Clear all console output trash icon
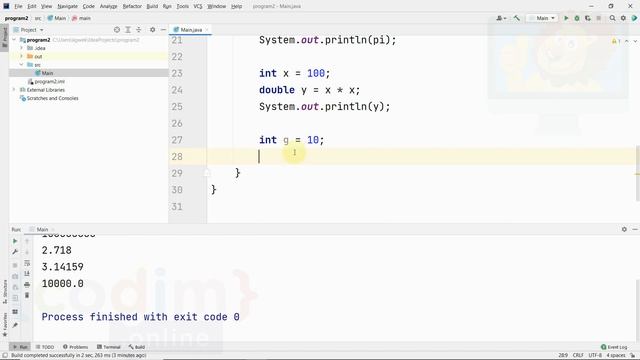 [x=27, y=295]
